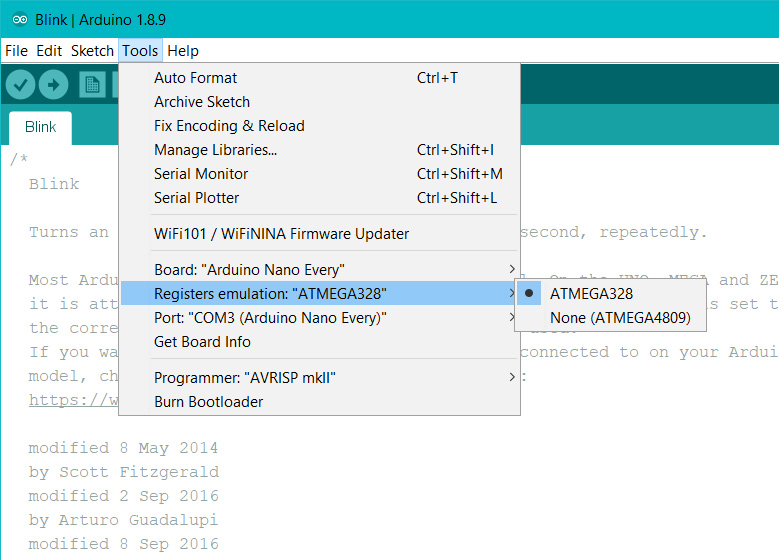Click Get Board Info
The width and height of the screenshot is (779, 560).
pyautogui.click(x=320, y=342)
